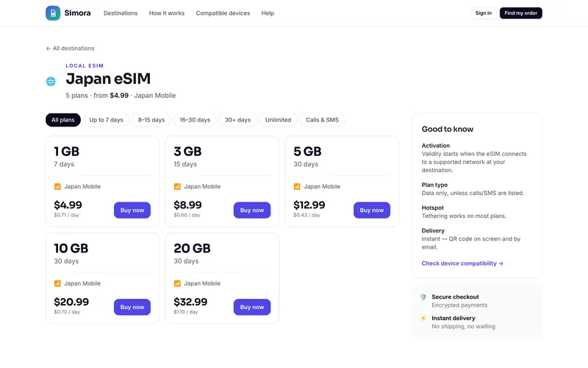Click the Delivery section title
This screenshot has width=588, height=368.
tap(433, 230)
